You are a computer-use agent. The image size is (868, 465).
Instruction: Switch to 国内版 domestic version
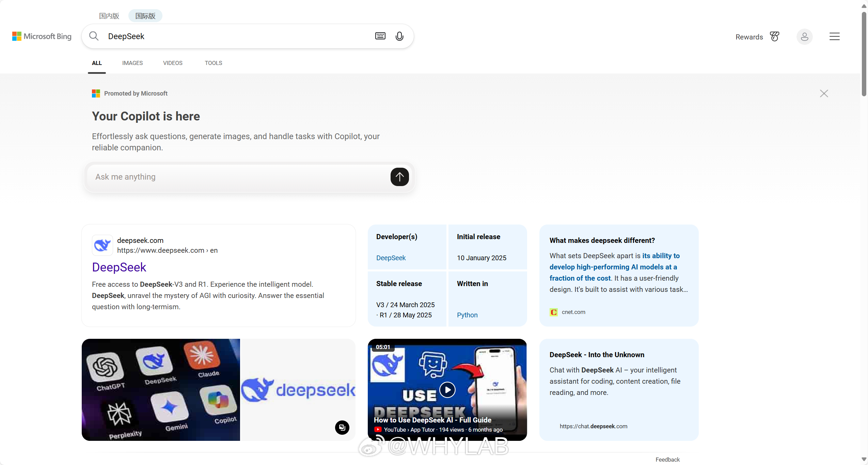click(109, 16)
